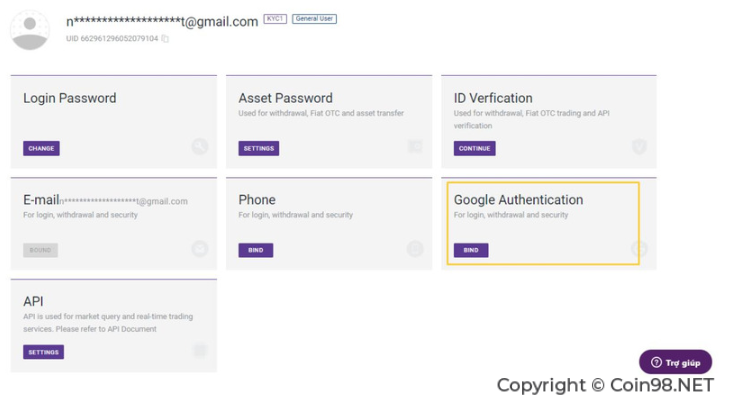Click the shield icon in ID Verification card
731x401 pixels.
[639, 146]
